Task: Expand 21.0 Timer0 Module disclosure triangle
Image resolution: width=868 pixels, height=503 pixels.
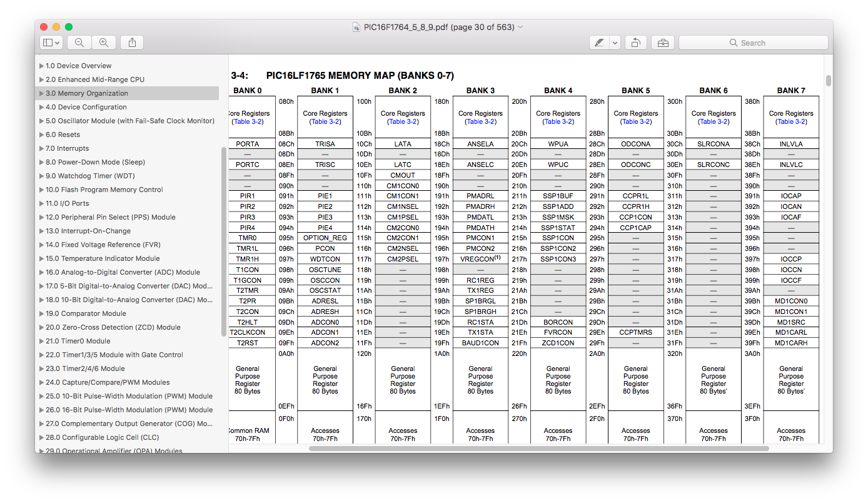Action: pos(41,341)
